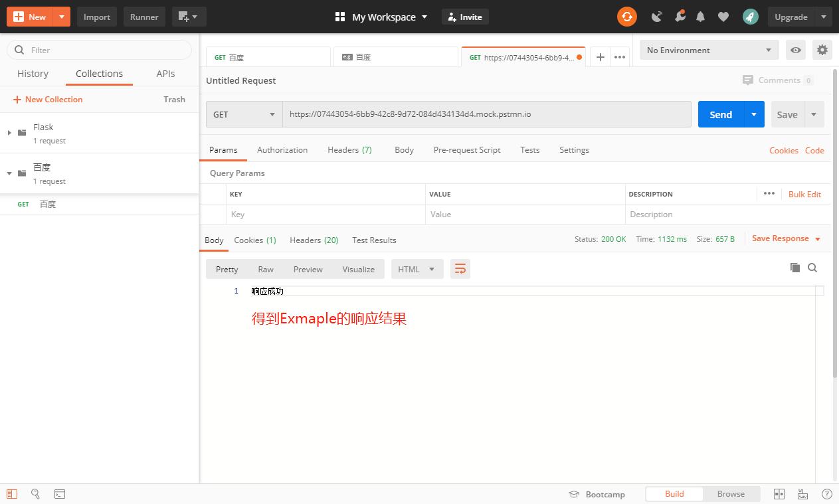Click the heart icon in the top bar
The image size is (839, 504).
coord(723,17)
